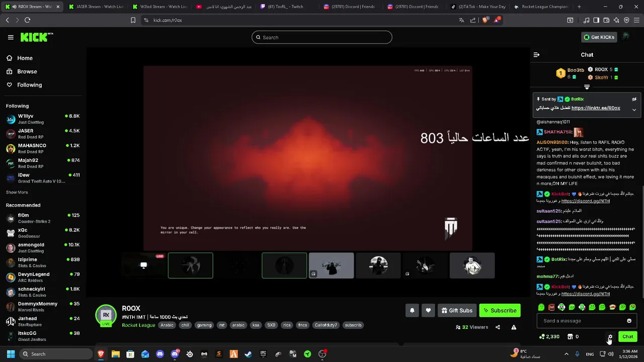
Task: Select the last thumbnail in clip carousel
Action: click(472, 265)
